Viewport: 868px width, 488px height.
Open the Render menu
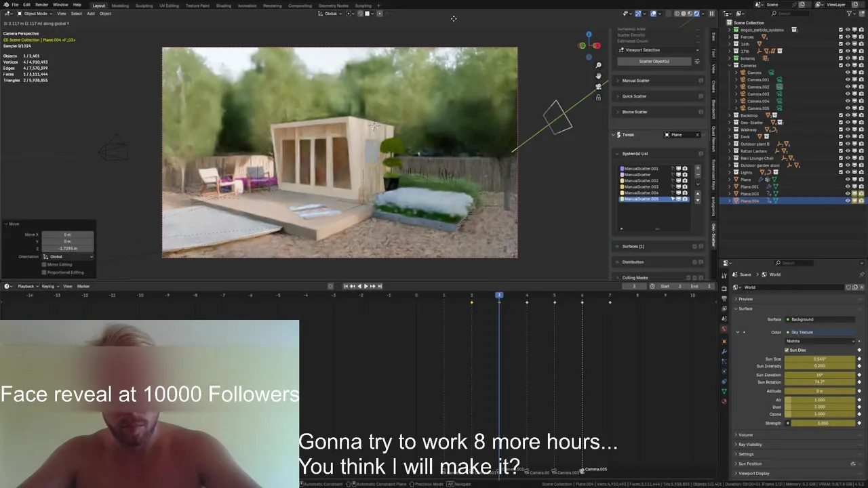click(42, 5)
